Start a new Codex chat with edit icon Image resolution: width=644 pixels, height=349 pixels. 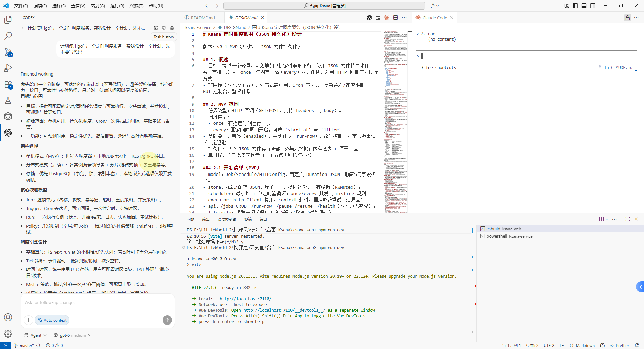156,28
